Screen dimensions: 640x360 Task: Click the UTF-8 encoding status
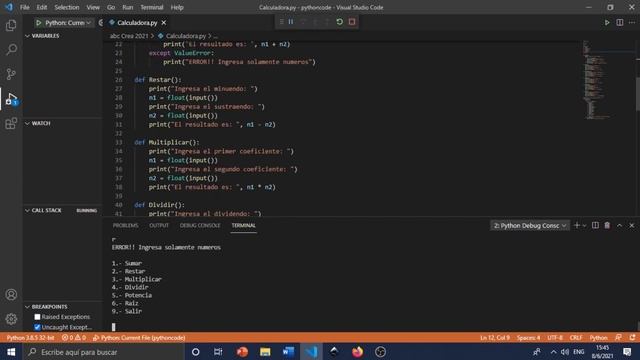tap(555, 338)
